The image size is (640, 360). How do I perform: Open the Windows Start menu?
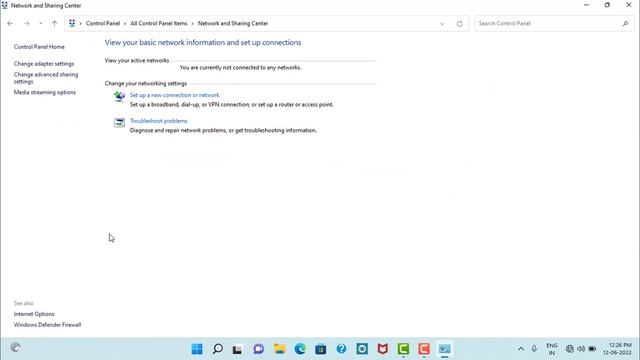197,349
